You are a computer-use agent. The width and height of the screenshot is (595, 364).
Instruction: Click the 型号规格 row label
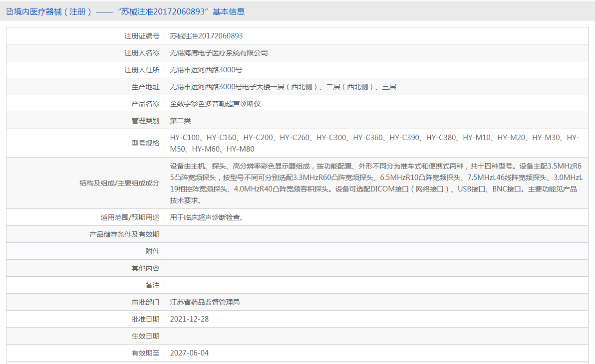click(145, 143)
